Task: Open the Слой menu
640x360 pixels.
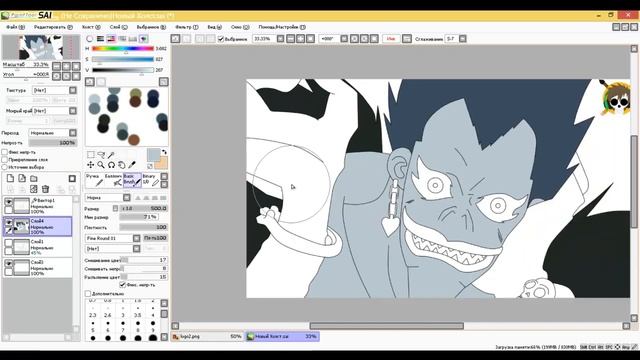Action: click(118, 27)
